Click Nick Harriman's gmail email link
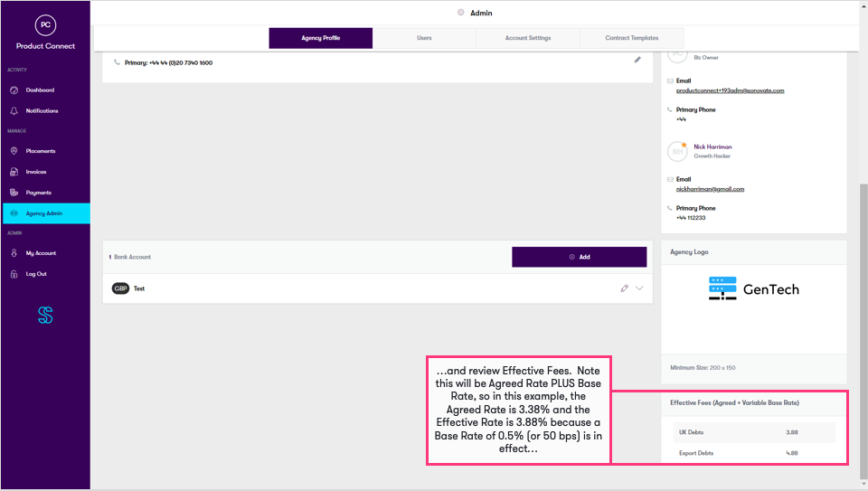This screenshot has width=868, height=491. pos(710,189)
